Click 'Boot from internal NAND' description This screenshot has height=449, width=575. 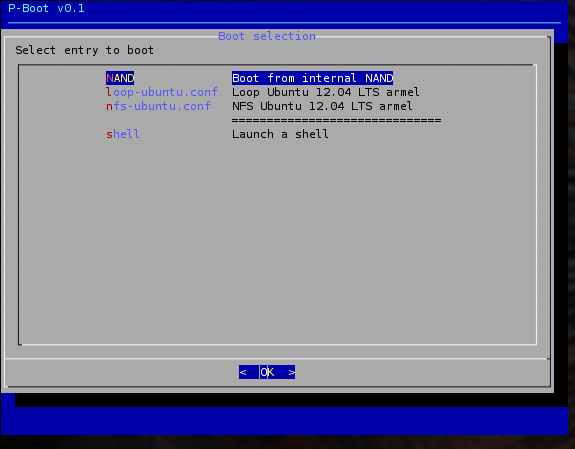pos(312,78)
